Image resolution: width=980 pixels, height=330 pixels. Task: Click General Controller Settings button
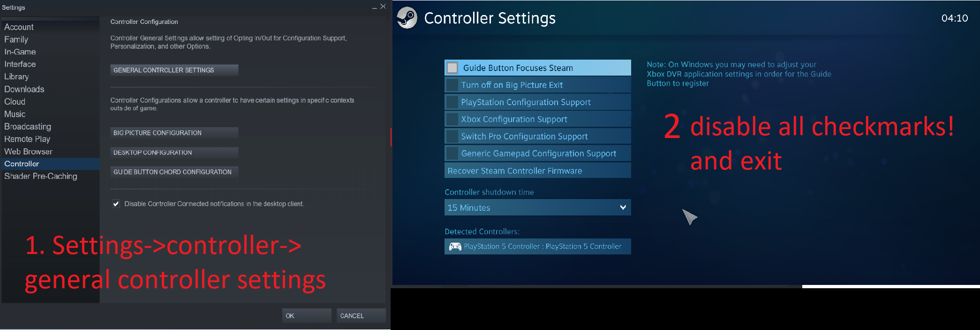(174, 70)
